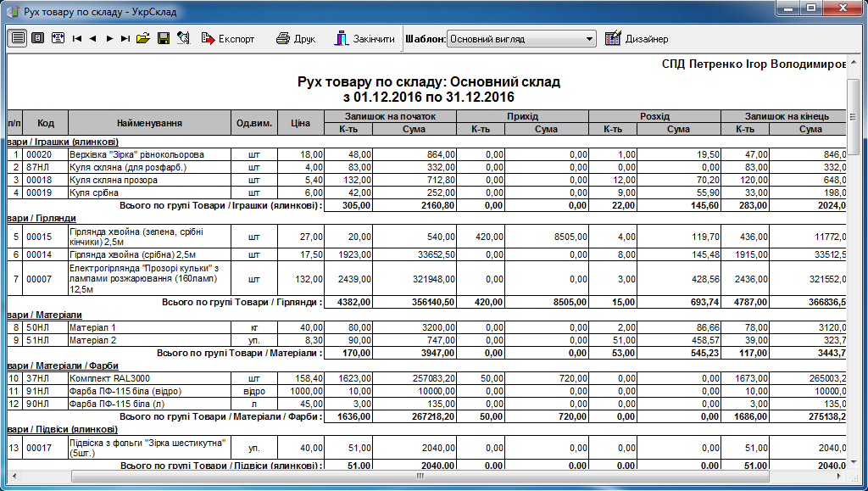This screenshot has height=491, width=868.
Task: Click the fit page width icon
Action: [x=58, y=39]
